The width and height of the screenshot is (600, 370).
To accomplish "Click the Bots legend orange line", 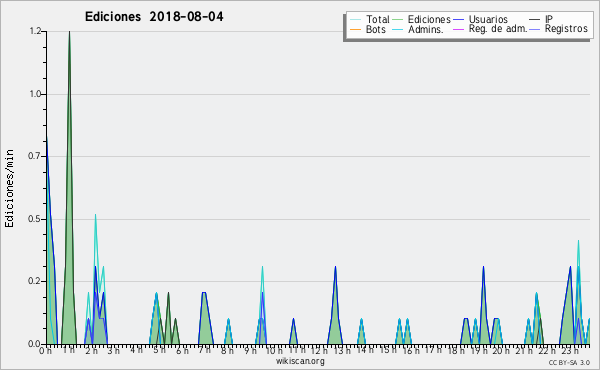I will pos(355,29).
